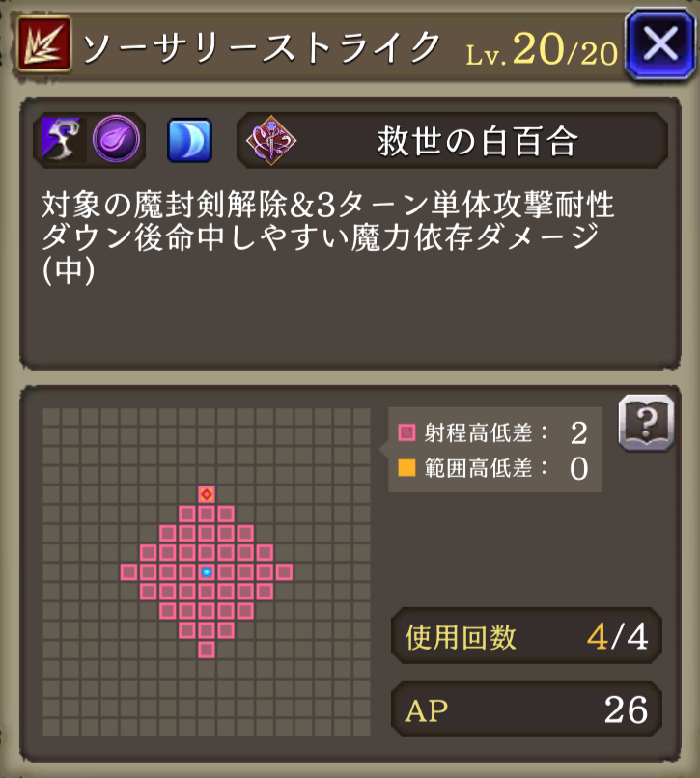Close the skill detail dialog with X
The width and height of the screenshot is (700, 778).
tap(660, 43)
